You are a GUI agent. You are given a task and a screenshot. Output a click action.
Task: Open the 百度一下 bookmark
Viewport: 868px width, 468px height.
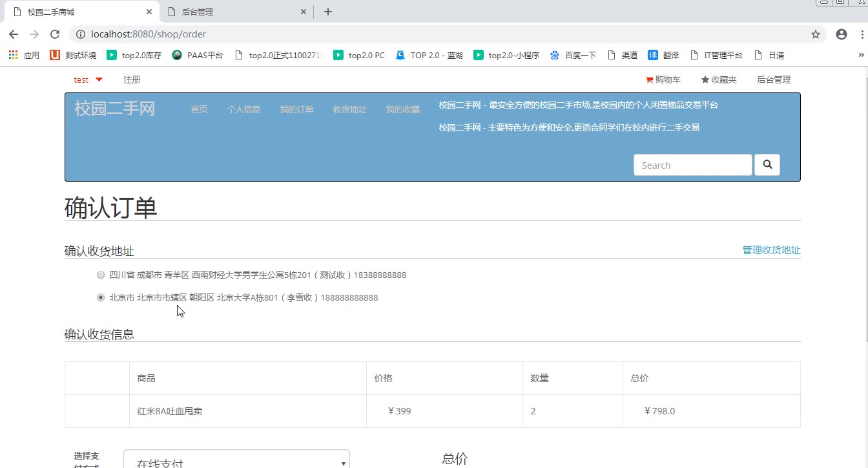point(573,56)
